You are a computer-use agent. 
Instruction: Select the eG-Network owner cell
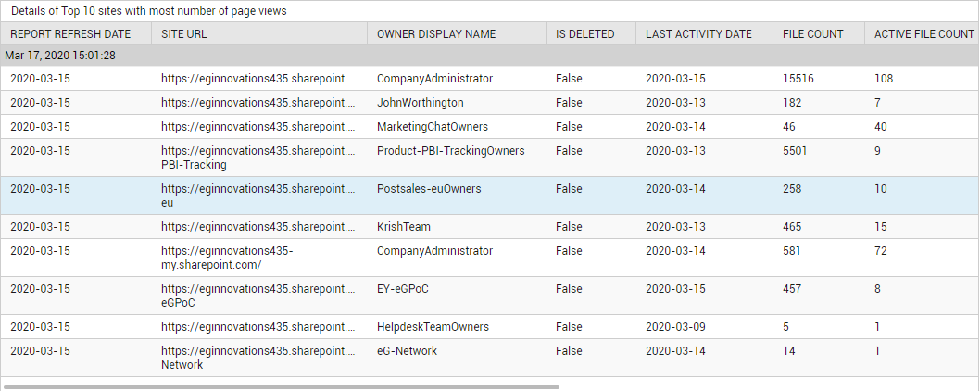[x=407, y=351]
